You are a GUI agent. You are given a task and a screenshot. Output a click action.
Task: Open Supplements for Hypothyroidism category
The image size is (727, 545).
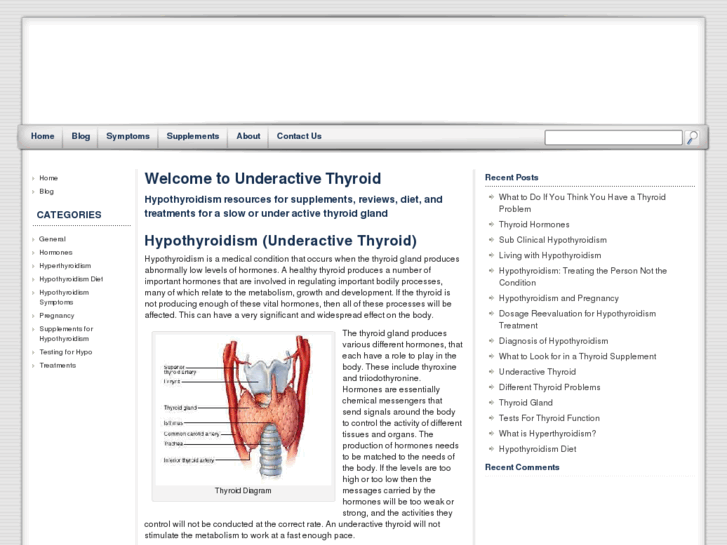pos(66,334)
